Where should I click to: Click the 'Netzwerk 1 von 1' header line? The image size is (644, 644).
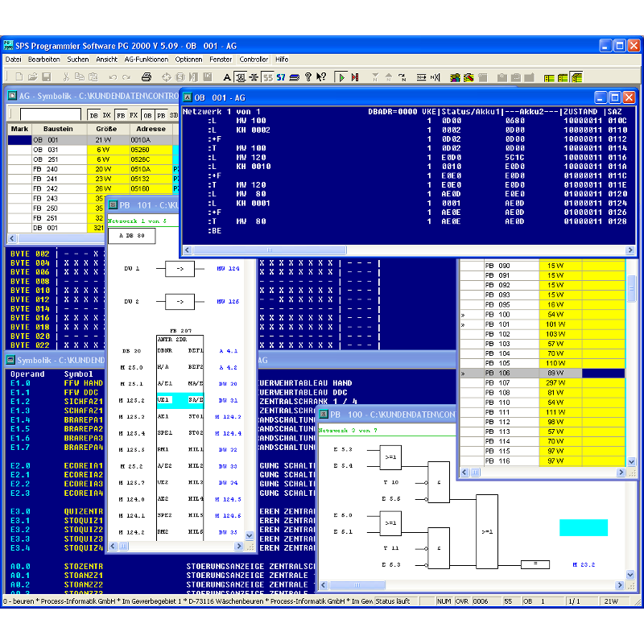(221, 111)
